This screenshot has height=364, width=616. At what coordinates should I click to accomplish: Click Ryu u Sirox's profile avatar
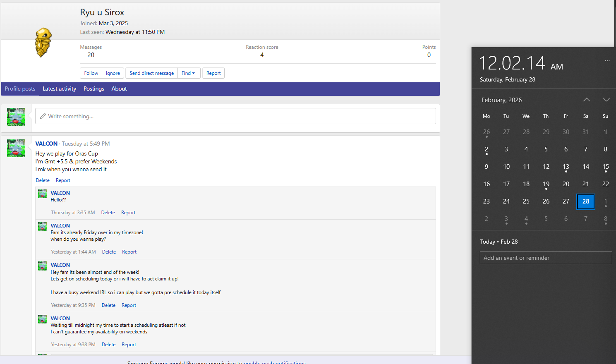tap(43, 42)
